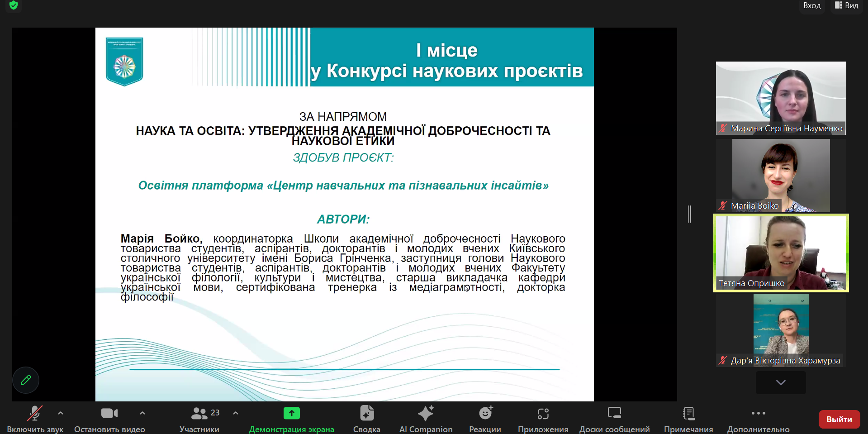The width and height of the screenshot is (868, 434).
Task: Unmute microphone with Включить звук
Action: tap(35, 413)
